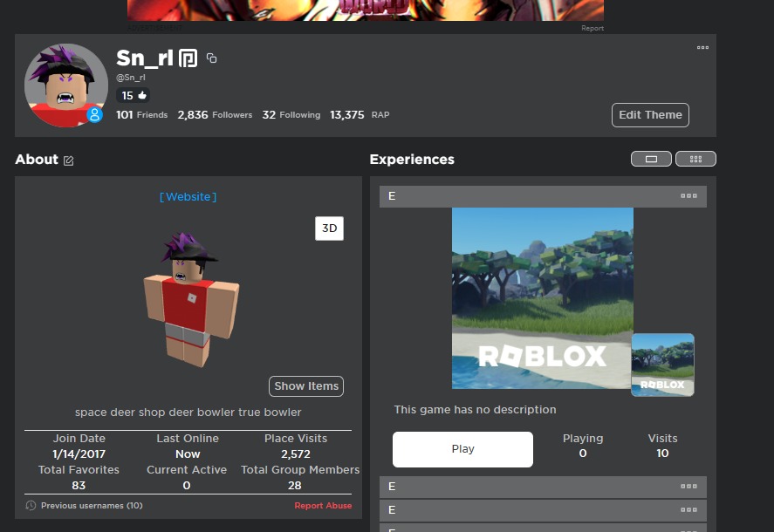Screen dimensions: 774x532
Task: Expand the second E experience row
Action: click(x=542, y=487)
